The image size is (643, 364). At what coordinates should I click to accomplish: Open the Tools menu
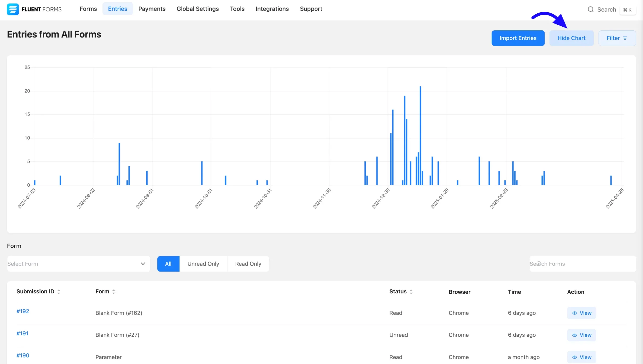(x=237, y=9)
